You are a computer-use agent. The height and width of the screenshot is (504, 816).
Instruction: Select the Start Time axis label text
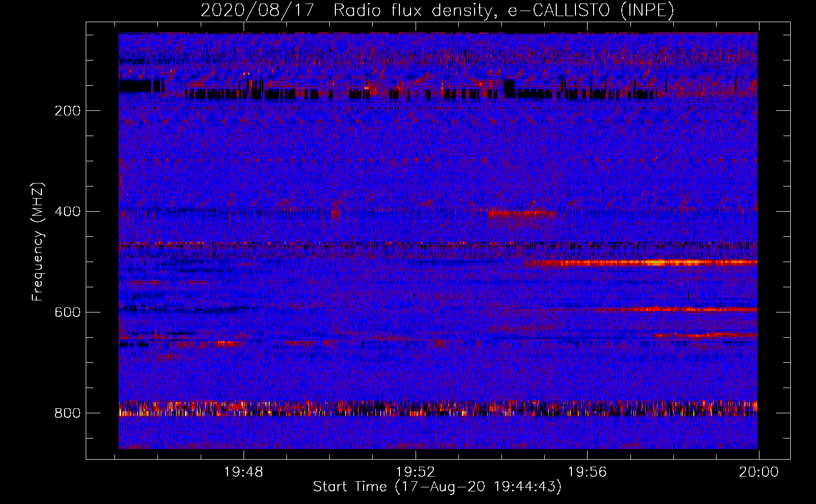point(437,487)
